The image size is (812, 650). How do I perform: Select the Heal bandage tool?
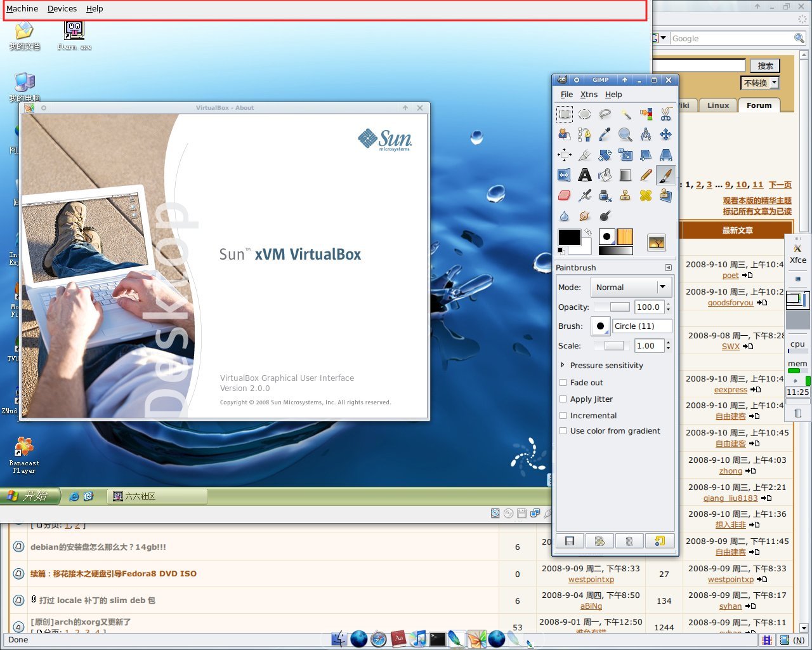(646, 196)
